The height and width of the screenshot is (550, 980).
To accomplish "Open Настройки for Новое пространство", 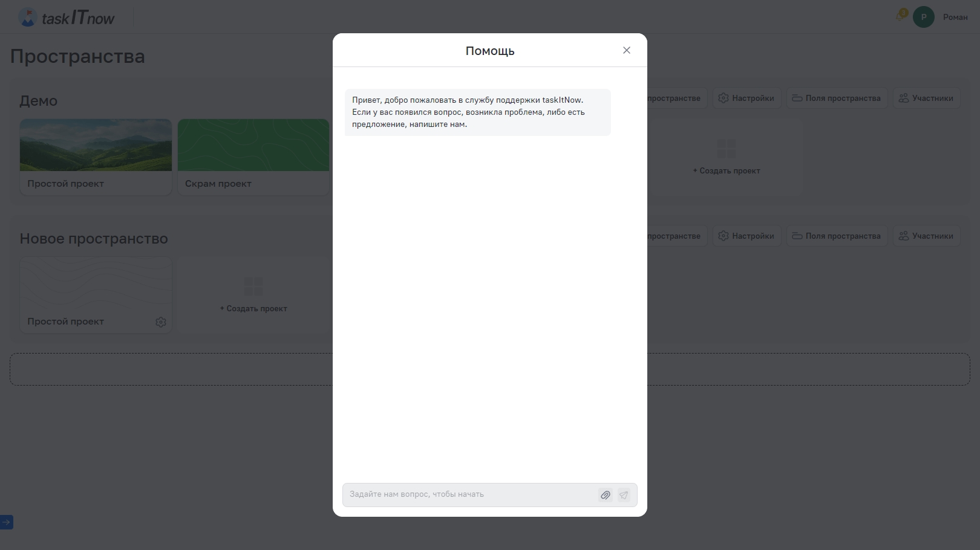I will [x=746, y=236].
